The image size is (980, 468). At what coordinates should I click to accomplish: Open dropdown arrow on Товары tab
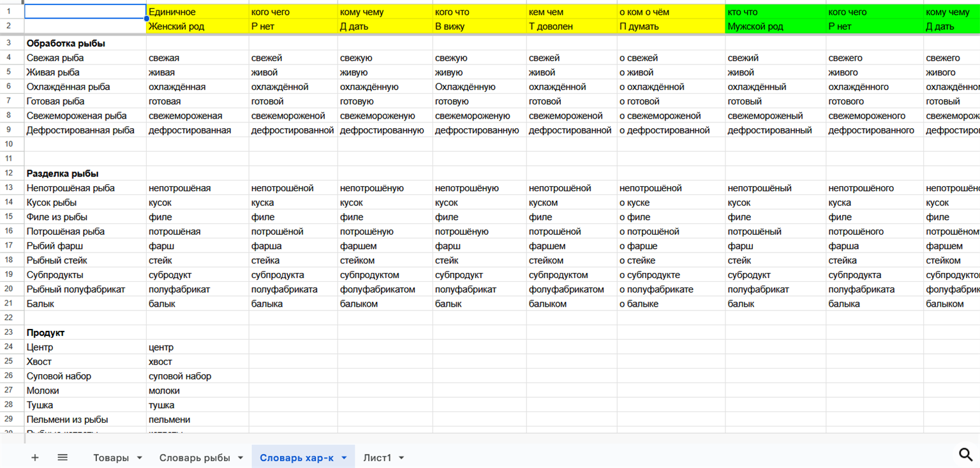[x=139, y=458]
